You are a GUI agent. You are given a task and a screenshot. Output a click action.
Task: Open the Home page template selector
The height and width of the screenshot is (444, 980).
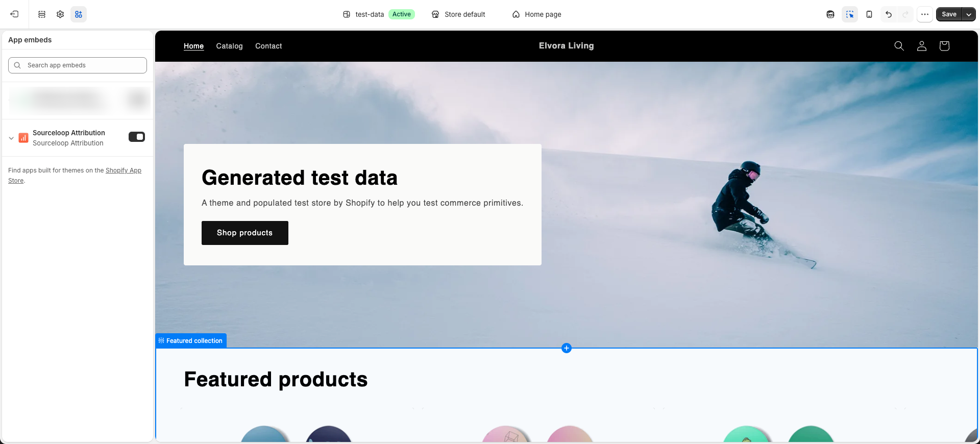click(x=536, y=14)
